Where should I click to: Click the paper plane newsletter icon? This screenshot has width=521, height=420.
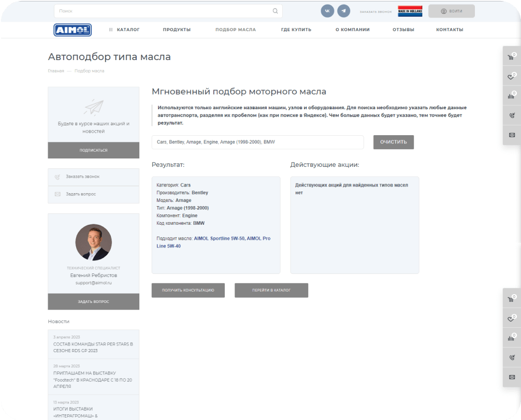coord(94,107)
